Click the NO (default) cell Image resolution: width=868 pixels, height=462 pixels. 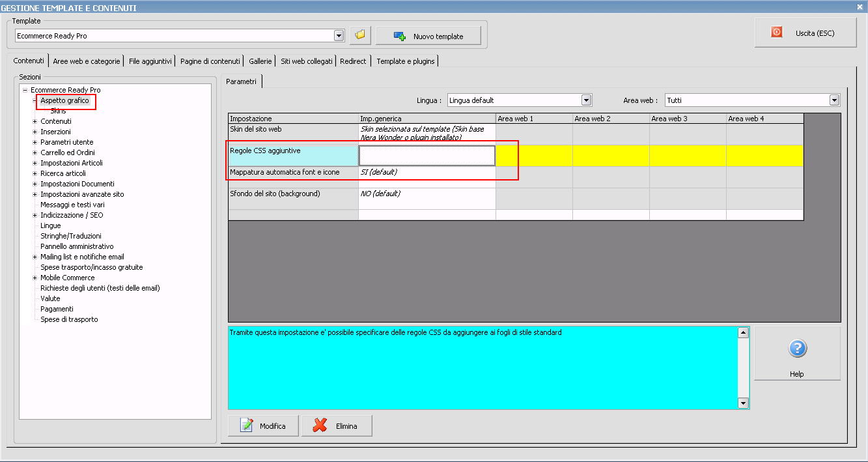427,198
